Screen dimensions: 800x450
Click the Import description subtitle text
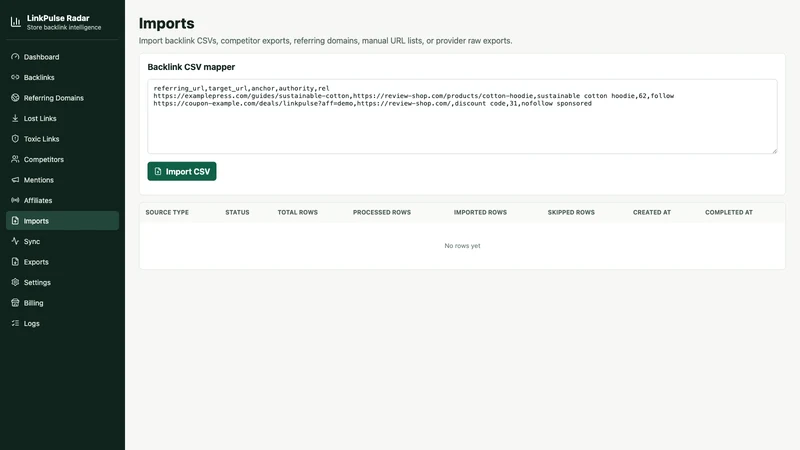point(326,41)
